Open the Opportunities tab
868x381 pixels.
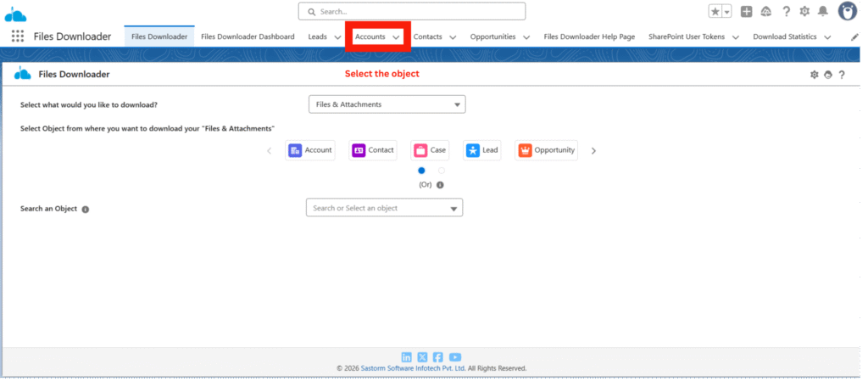click(492, 36)
